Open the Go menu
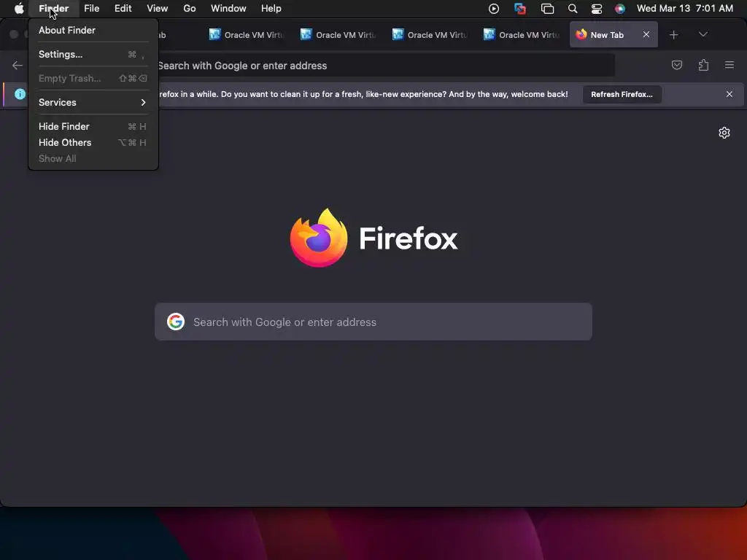747x560 pixels. point(190,9)
